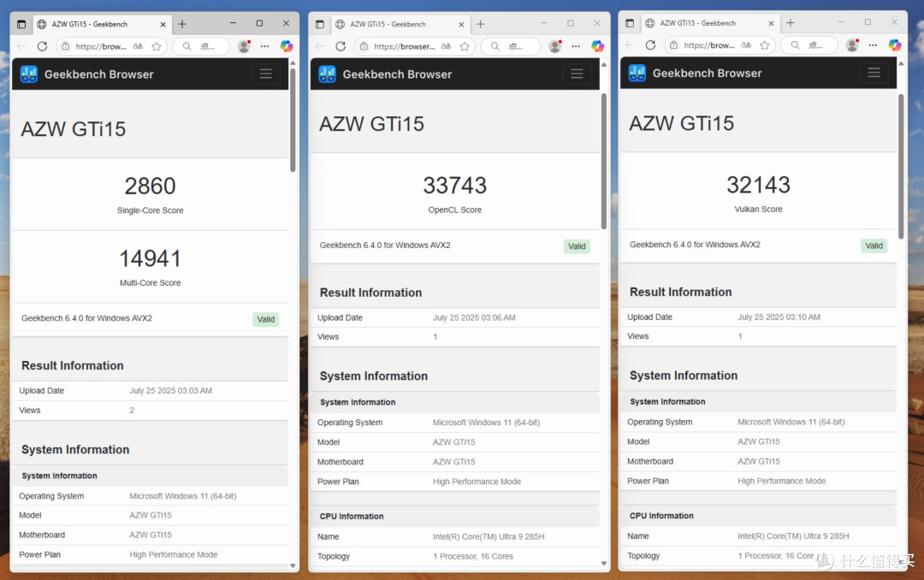Click the Valid badge in the Vulkan window

pyautogui.click(x=874, y=246)
